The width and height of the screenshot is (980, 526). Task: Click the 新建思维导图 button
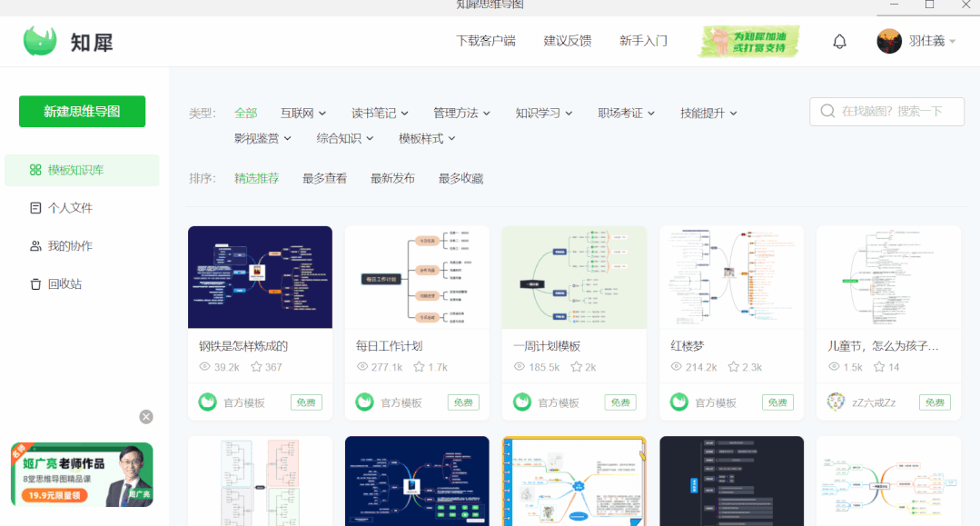[x=82, y=112]
